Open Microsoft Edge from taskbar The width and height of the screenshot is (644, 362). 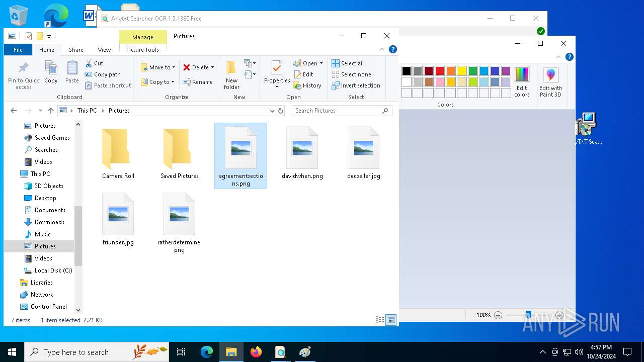tap(207, 352)
